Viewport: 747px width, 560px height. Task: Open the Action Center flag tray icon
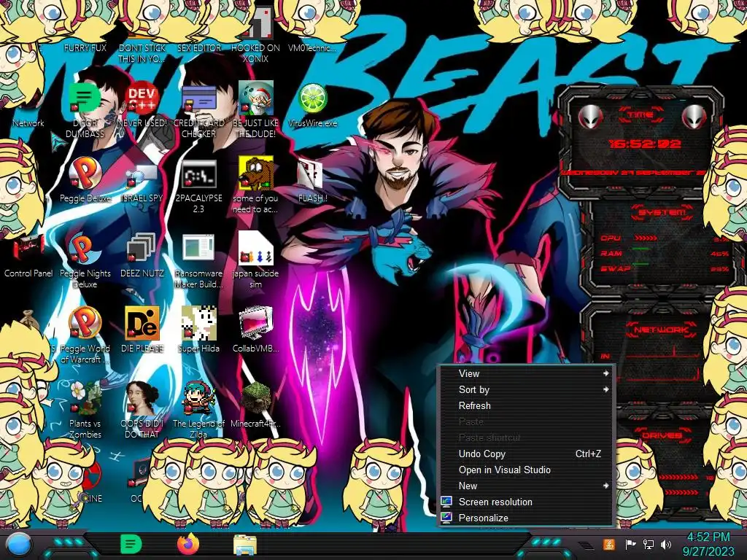tap(630, 545)
